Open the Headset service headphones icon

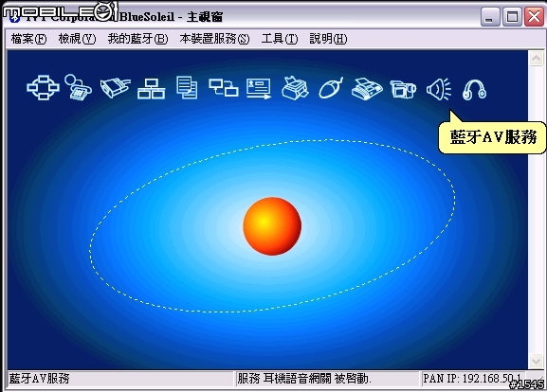(474, 90)
